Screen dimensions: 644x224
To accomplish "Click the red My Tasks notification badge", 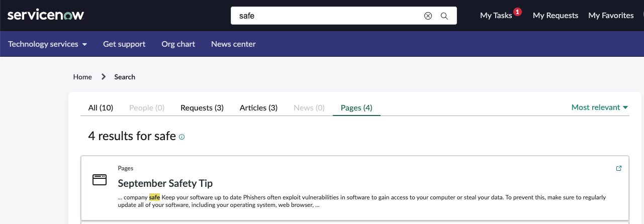I will (x=517, y=12).
